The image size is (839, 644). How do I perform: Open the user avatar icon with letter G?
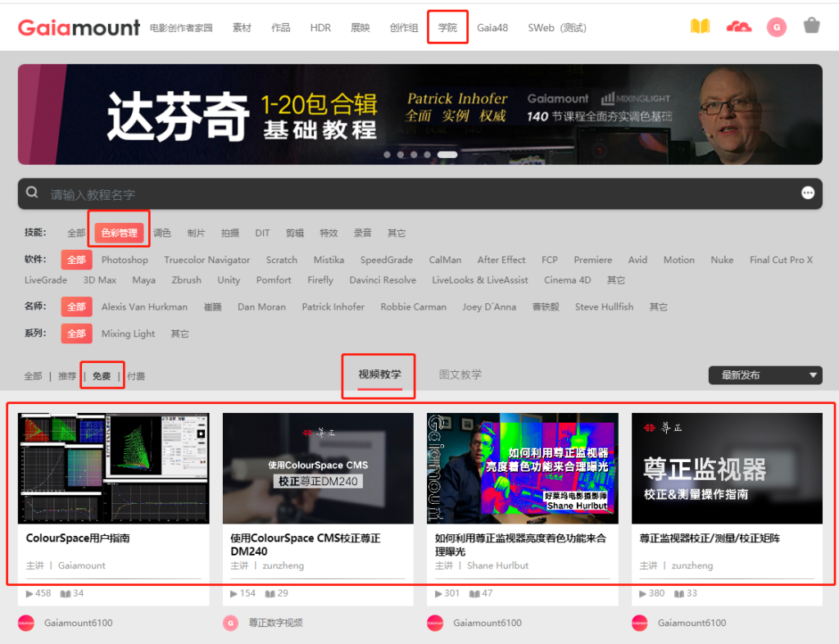pos(776,27)
